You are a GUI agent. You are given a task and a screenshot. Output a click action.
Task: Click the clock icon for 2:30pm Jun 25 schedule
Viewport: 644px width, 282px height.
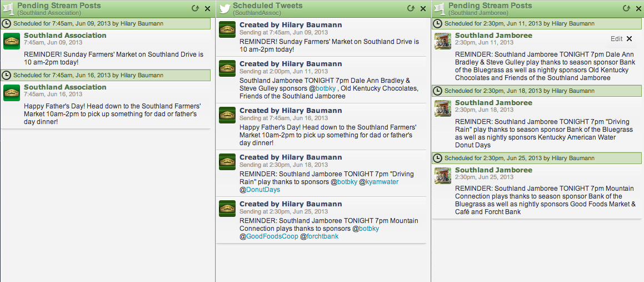pyautogui.click(x=438, y=158)
